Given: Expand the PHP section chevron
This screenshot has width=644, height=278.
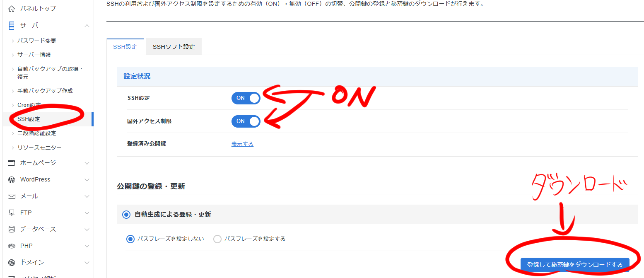Looking at the screenshot, I should click(87, 246).
